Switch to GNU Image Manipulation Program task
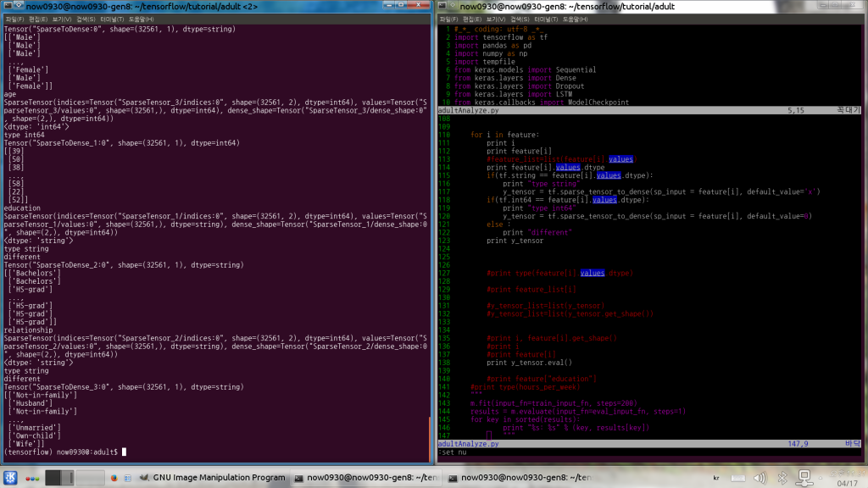 tap(210, 479)
